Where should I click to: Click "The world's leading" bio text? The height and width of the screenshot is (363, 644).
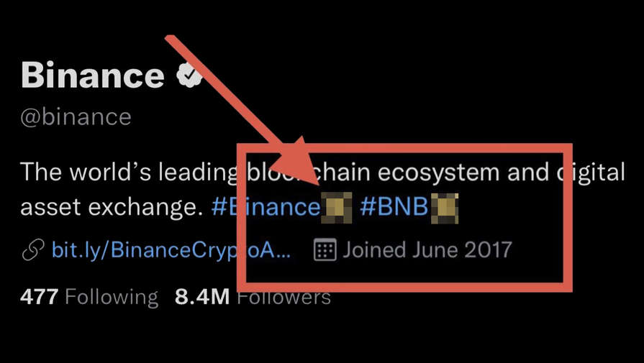click(x=129, y=173)
